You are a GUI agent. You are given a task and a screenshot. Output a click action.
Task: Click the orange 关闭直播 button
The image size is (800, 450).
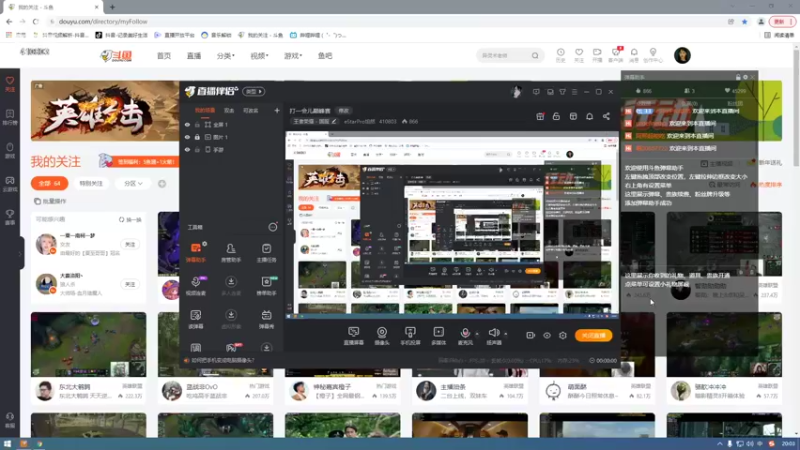point(593,335)
